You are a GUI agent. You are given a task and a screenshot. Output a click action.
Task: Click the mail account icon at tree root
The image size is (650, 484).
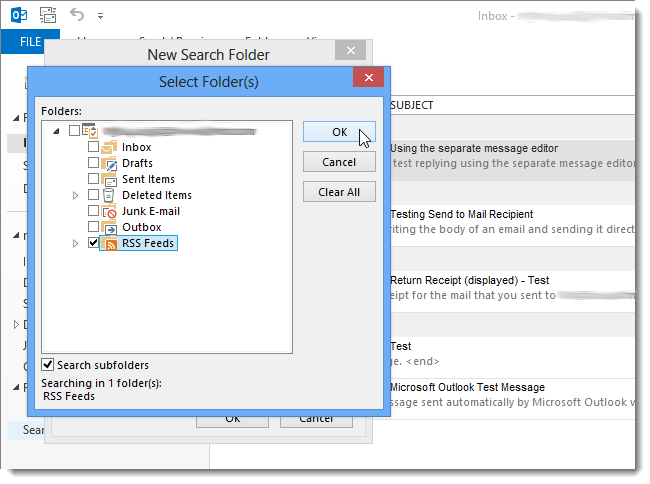(x=90, y=131)
